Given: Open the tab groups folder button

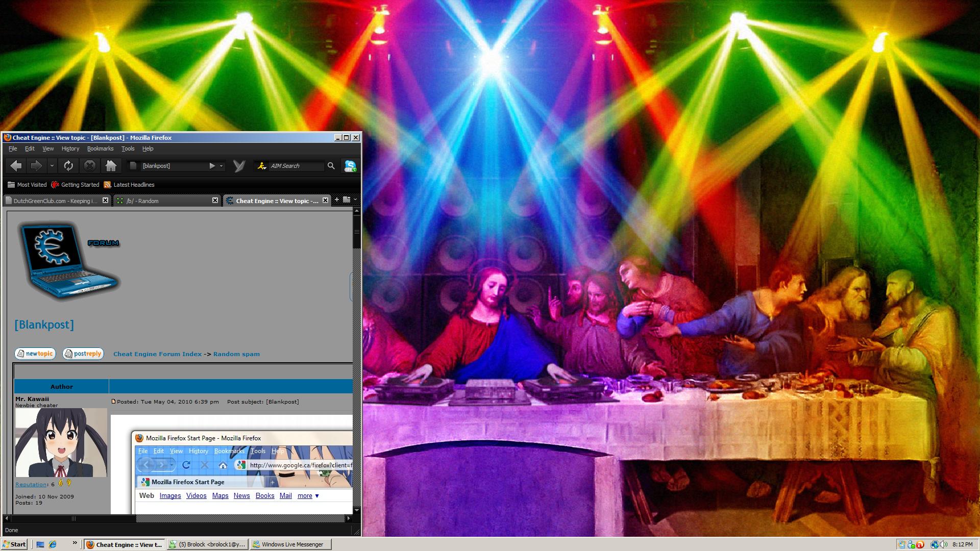Looking at the screenshot, I should (x=347, y=200).
